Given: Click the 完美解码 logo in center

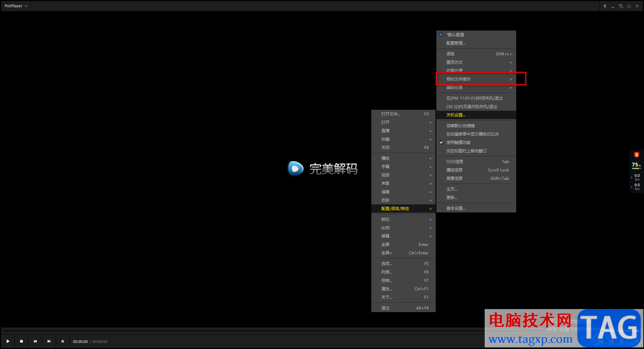Looking at the screenshot, I should [x=322, y=168].
